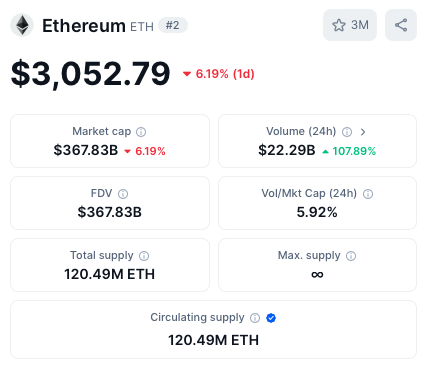The image size is (428, 367).
Task: Click the ETH ticker symbol label
Action: (x=142, y=27)
